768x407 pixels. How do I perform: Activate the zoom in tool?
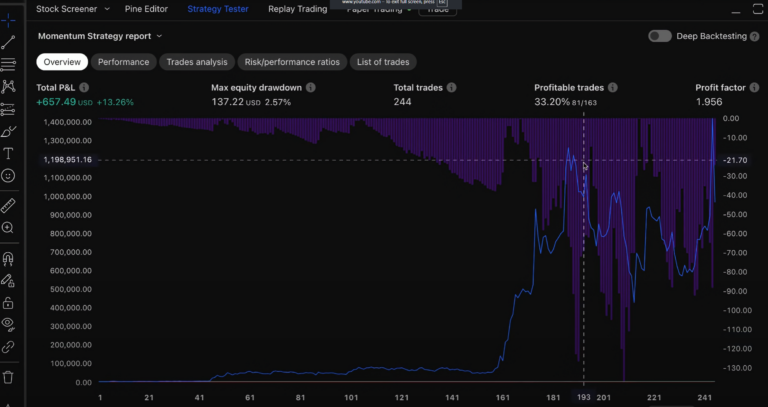[8, 228]
